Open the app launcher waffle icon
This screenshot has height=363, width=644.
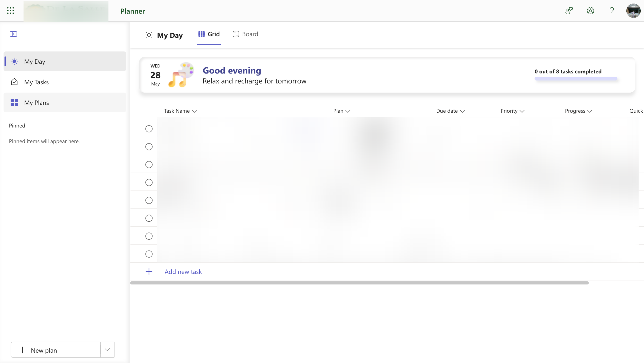pos(10,11)
